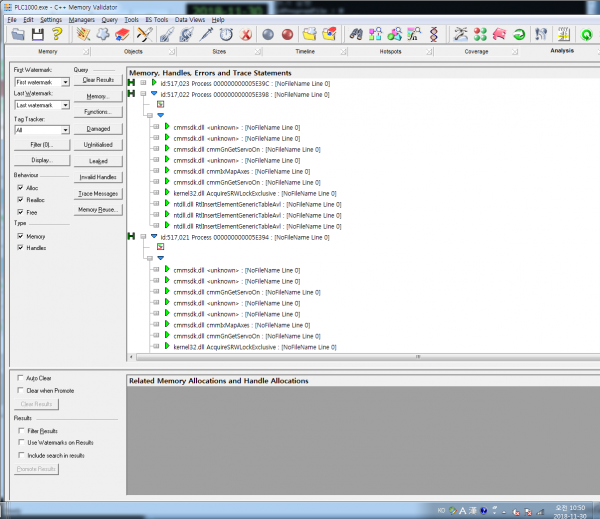
Task: Click the Leaked query button
Action: point(98,161)
